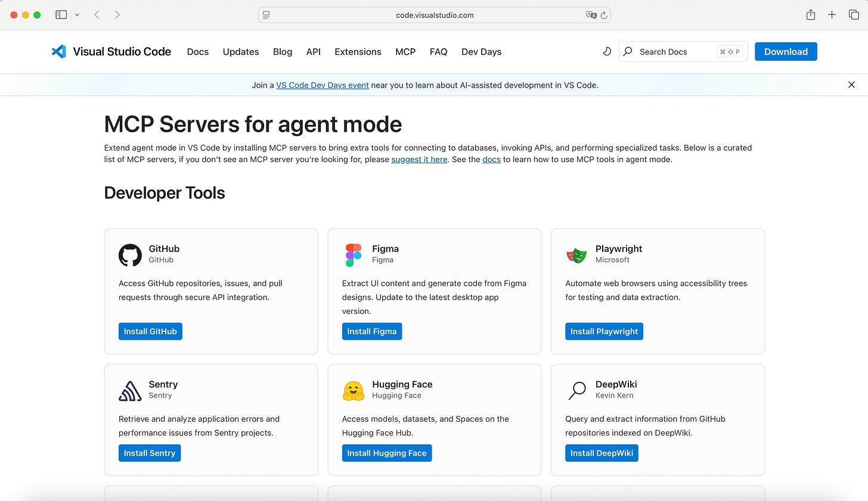The width and height of the screenshot is (868, 501).
Task: Go to the Blog page
Action: (x=283, y=52)
